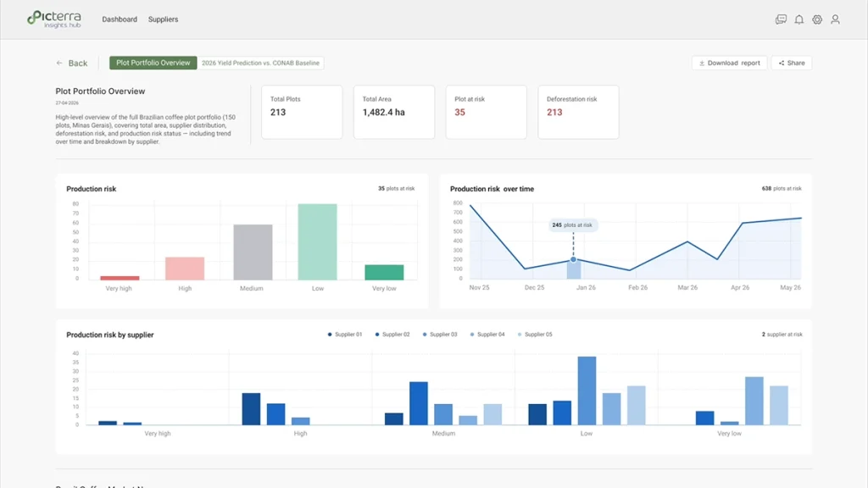Open the Suppliers menu
Image resolution: width=868 pixels, height=488 pixels.
pyautogui.click(x=164, y=19)
